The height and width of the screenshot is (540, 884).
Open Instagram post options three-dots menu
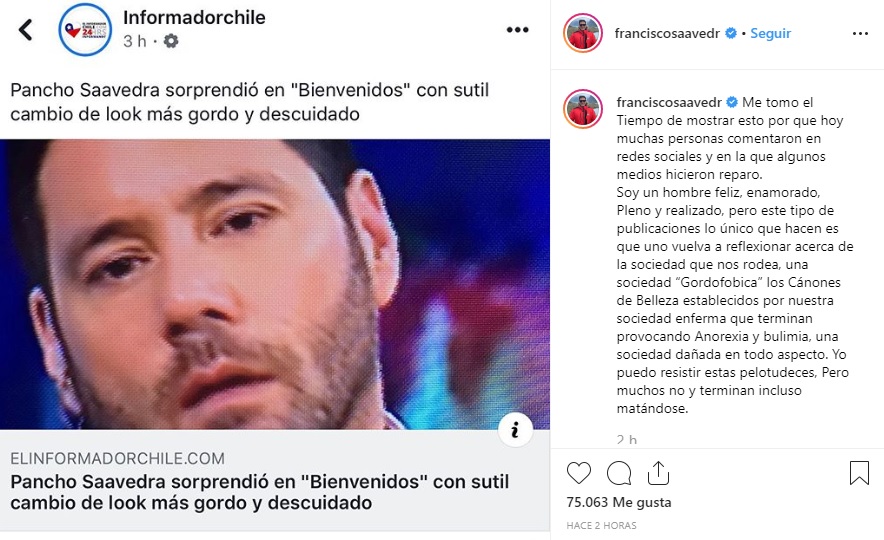point(860,34)
